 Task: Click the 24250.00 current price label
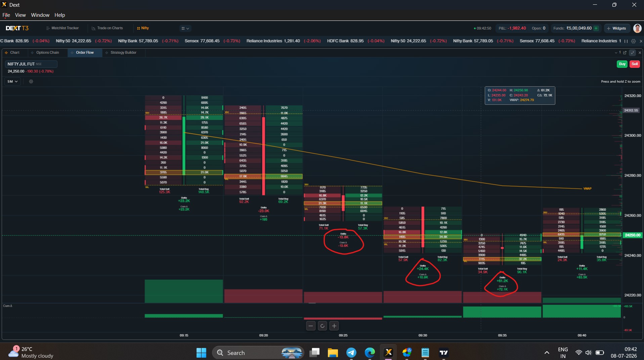(x=632, y=235)
